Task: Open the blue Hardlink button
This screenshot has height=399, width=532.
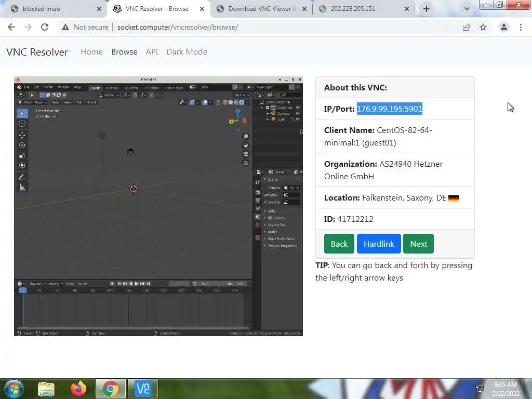Action: coord(379,244)
